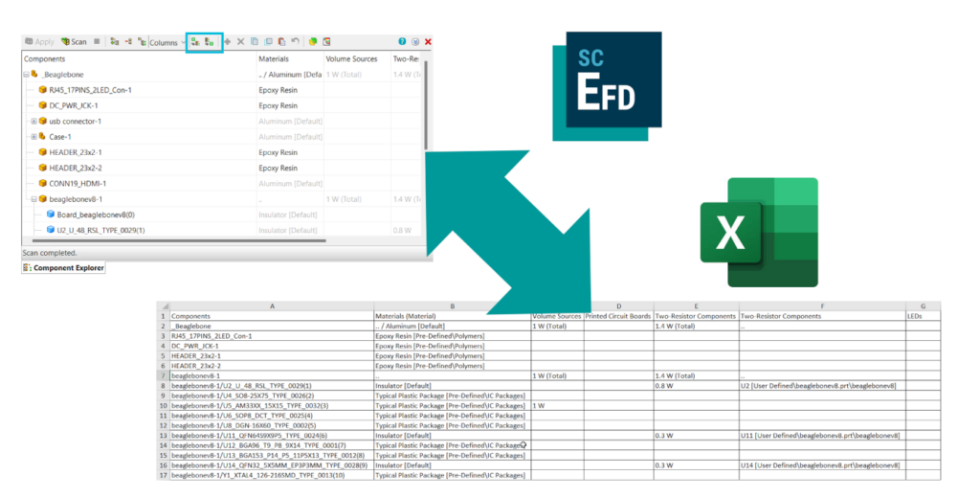Click the Undo arrow icon
This screenshot has width=980, height=498.
click(295, 42)
